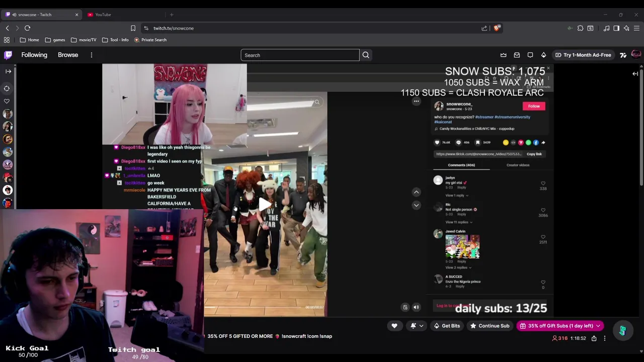Go to the Following page
Screen dimensions: 644x362
[x=34, y=55]
